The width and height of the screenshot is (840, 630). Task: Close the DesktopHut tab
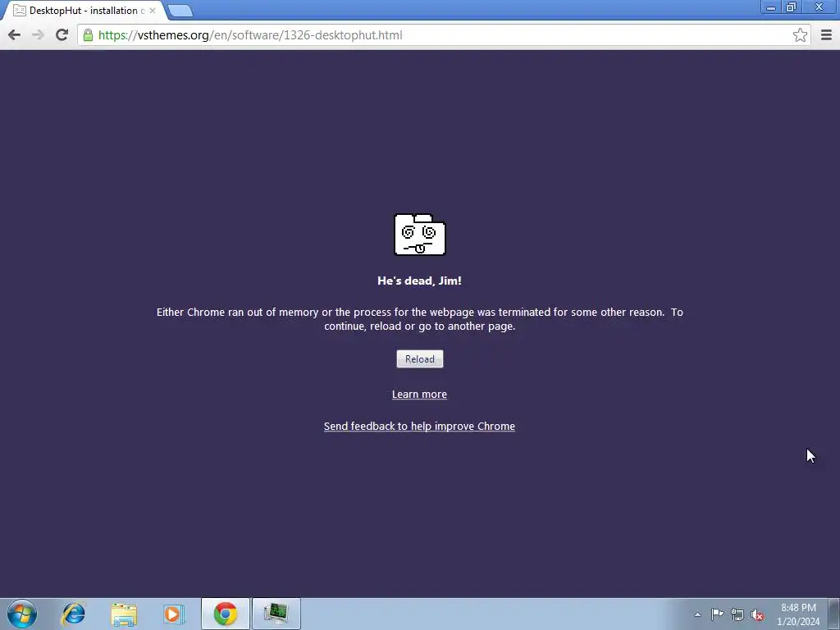tap(152, 11)
